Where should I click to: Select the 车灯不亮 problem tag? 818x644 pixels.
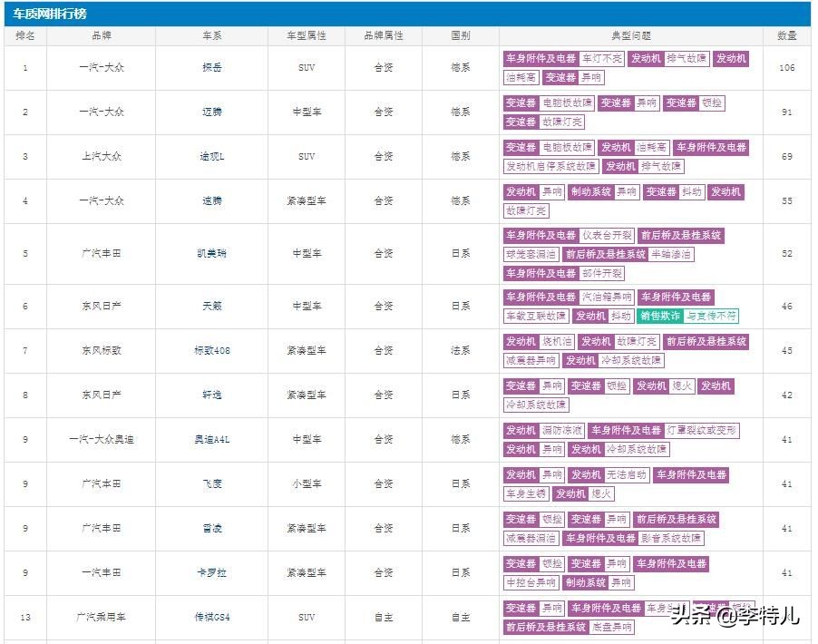[x=602, y=58]
